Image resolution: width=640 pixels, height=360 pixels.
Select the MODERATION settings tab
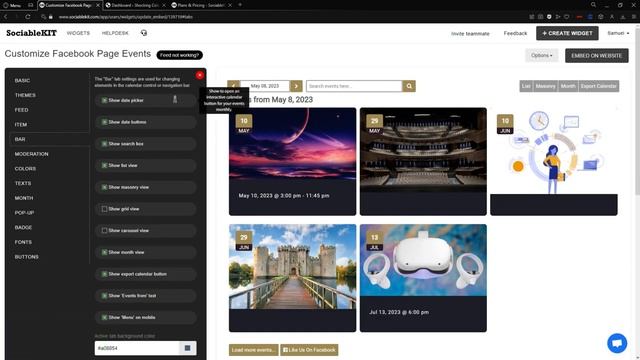[31, 154]
